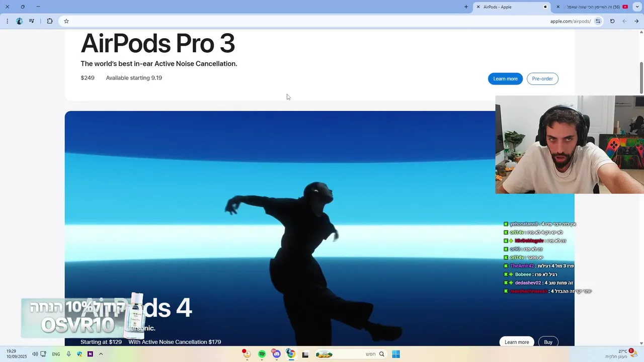This screenshot has height=362, width=644.
Task: Open a new tab with the plus button
Action: pyautogui.click(x=466, y=7)
